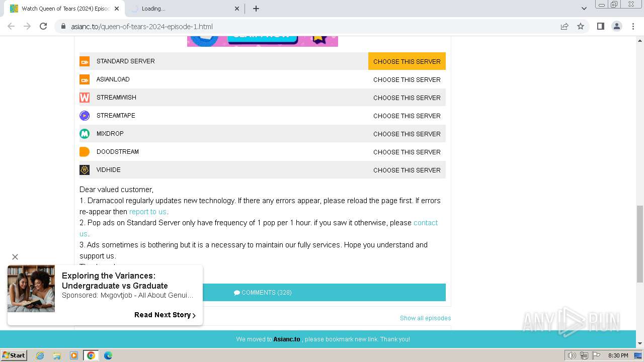
Task: Open the Chrome three-dot menu
Action: (x=633, y=27)
